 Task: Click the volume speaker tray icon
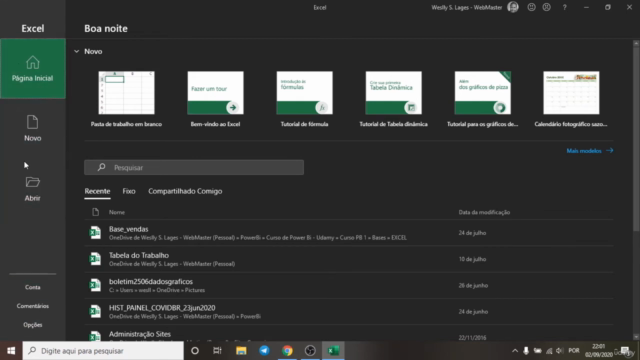[560, 351]
